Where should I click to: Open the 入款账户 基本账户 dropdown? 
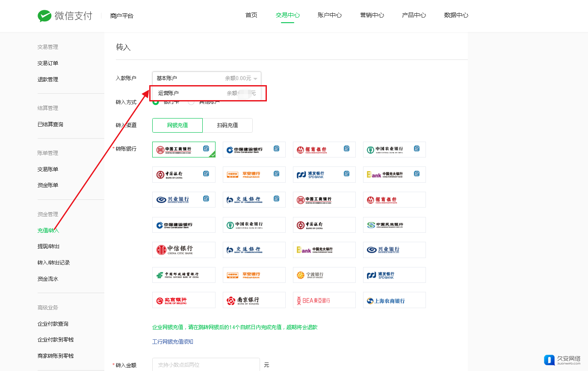click(x=207, y=78)
